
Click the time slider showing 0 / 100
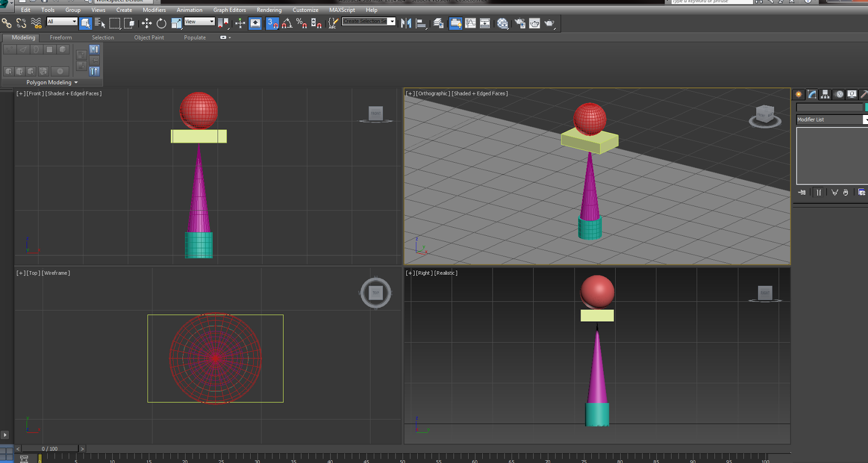[x=50, y=448]
